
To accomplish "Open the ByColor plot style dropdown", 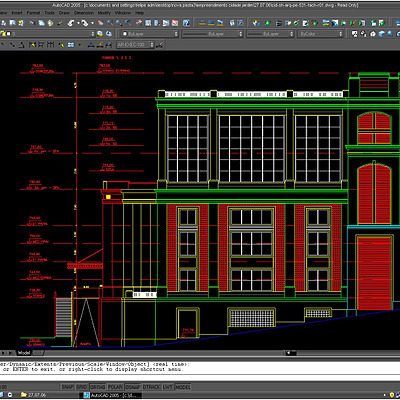I will (x=320, y=34).
